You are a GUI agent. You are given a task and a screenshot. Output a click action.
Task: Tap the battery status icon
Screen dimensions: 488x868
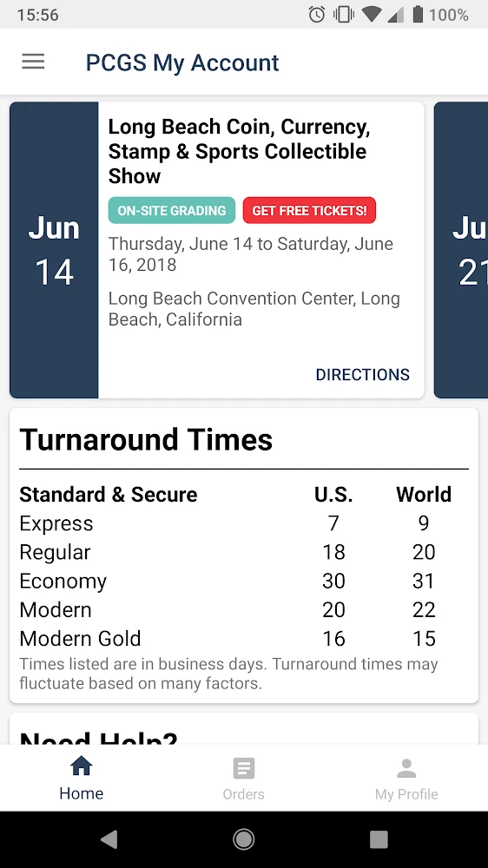[419, 15]
